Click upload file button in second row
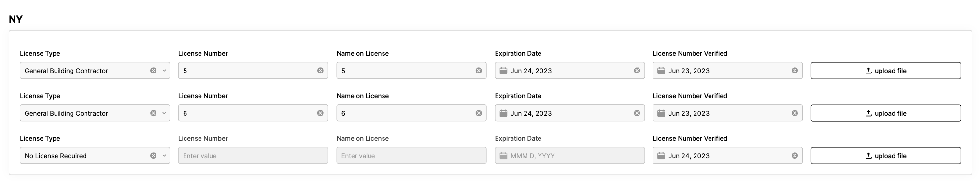 tap(886, 113)
